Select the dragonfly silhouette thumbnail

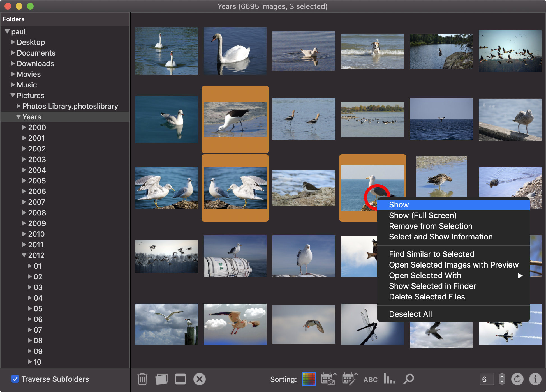[359, 324]
